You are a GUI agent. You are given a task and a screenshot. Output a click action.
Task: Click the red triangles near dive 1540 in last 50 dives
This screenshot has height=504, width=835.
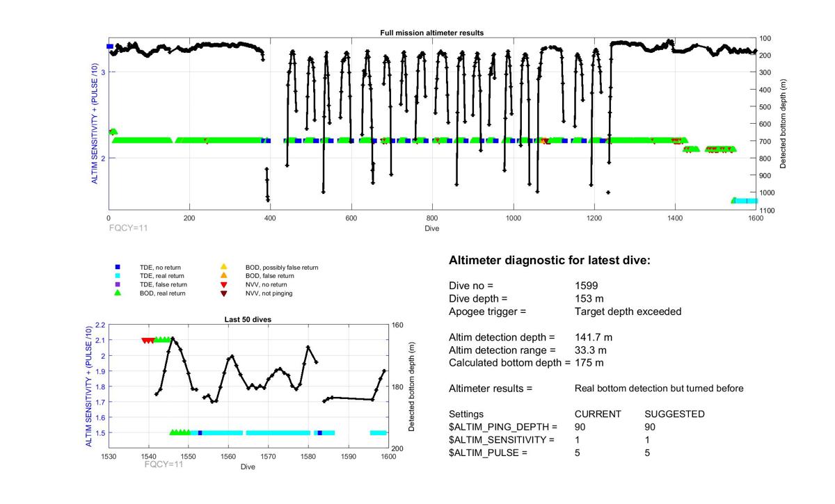point(148,341)
